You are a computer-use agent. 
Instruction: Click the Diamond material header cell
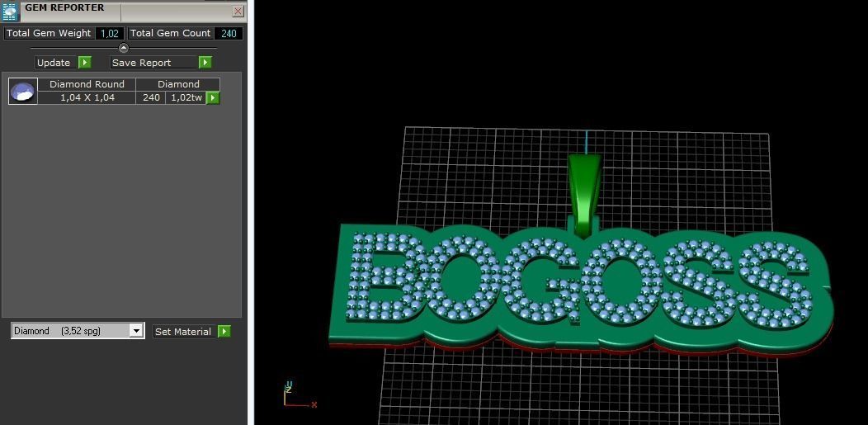pyautogui.click(x=178, y=84)
